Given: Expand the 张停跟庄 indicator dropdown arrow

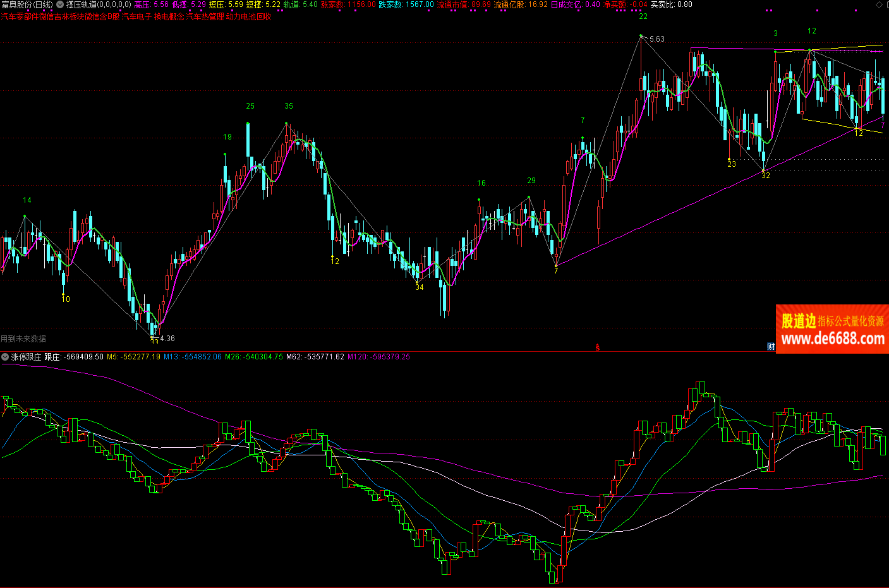Looking at the screenshot, I should pyautogui.click(x=5, y=357).
